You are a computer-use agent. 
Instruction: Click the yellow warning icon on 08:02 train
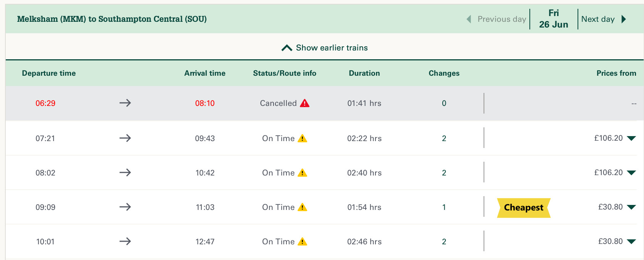coord(302,173)
